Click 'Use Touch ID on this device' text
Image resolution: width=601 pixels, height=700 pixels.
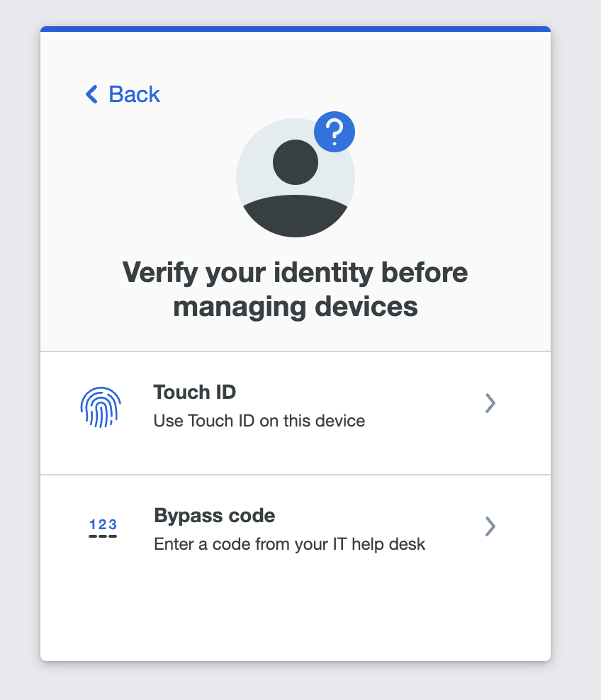point(259,421)
